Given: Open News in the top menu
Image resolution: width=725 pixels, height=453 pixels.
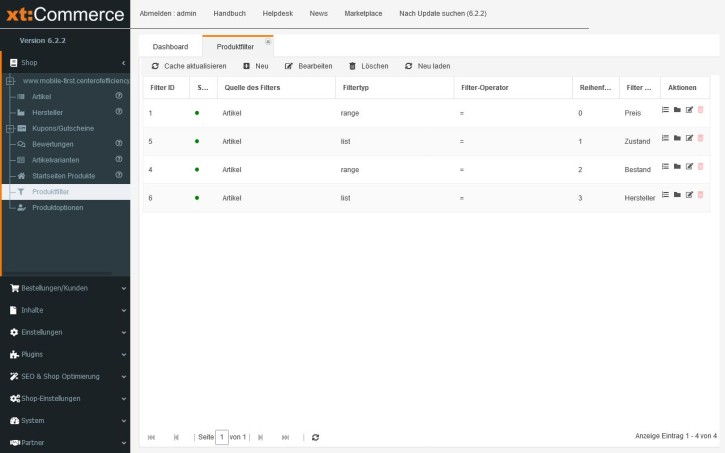Looking at the screenshot, I should pyautogui.click(x=319, y=13).
